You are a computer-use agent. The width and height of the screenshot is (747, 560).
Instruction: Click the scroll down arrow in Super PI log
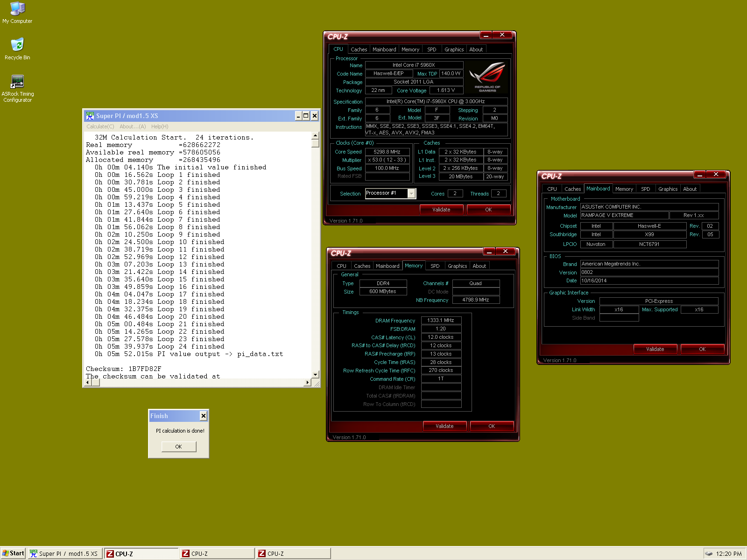tap(316, 374)
